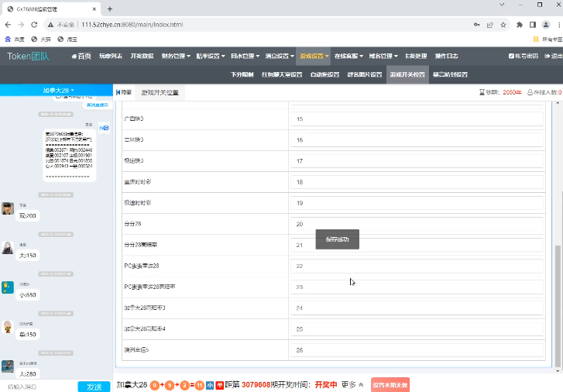This screenshot has height=392, width=563.
Task: Click the browser reload page icon
Action: coord(34,25)
